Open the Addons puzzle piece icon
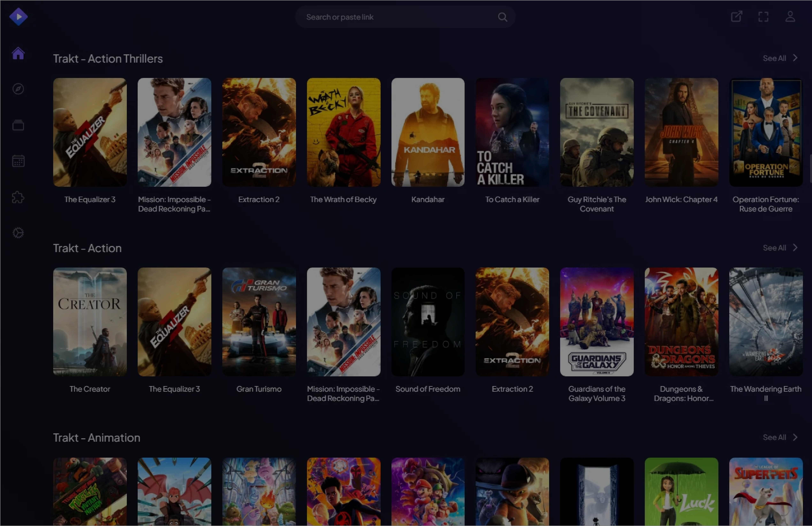The width and height of the screenshot is (812, 526). click(18, 197)
